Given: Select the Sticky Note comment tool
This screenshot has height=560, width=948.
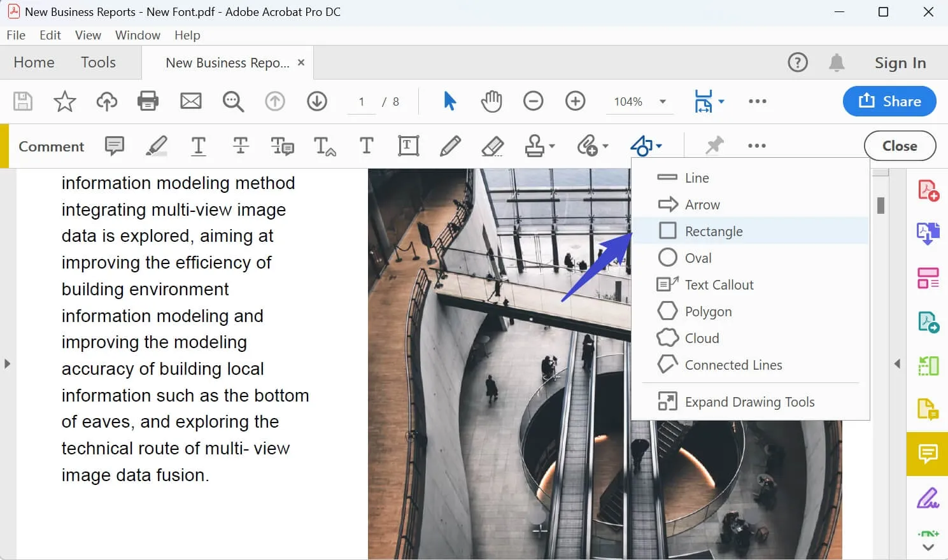Looking at the screenshot, I should coord(114,146).
